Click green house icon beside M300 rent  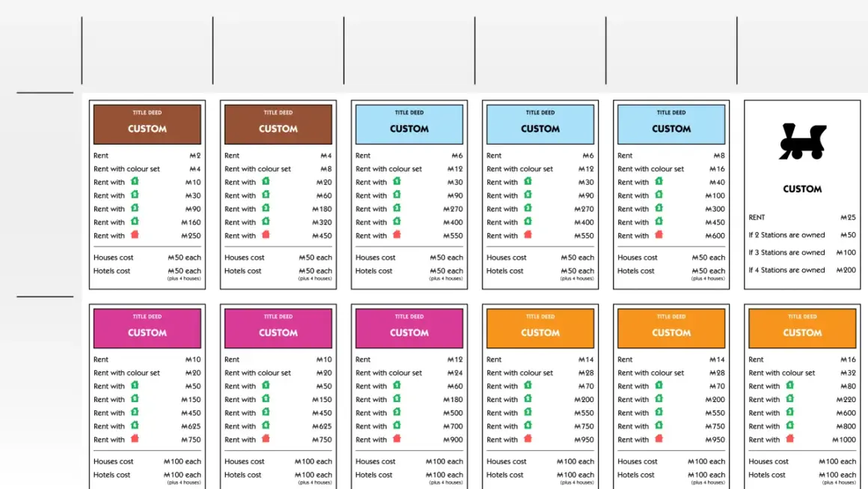click(x=658, y=208)
